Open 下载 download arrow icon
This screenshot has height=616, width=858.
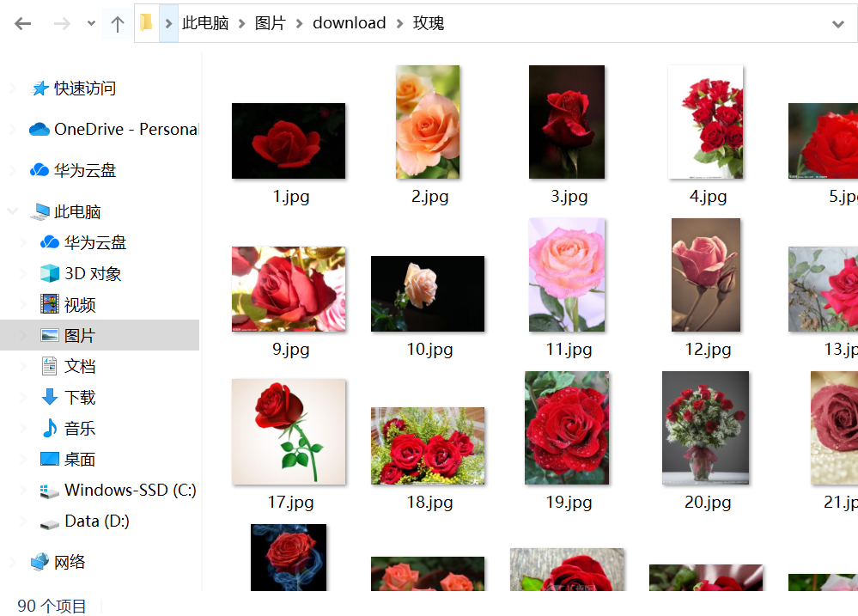(49, 396)
